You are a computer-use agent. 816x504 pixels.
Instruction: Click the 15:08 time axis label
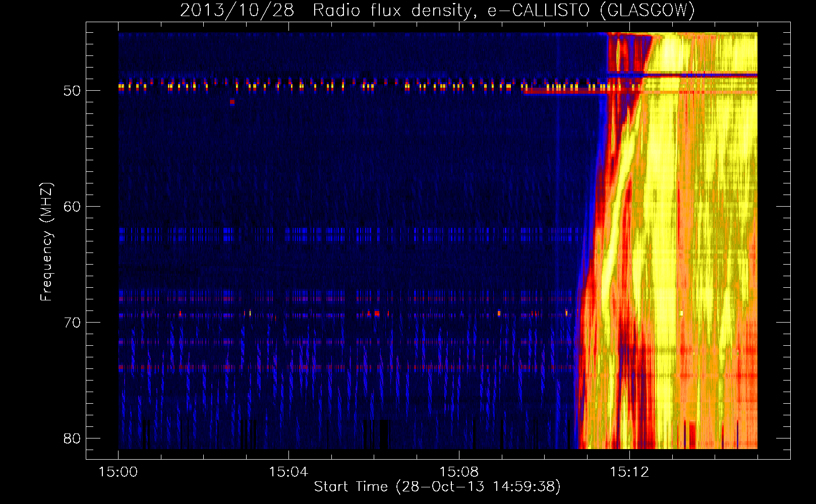[x=459, y=472]
